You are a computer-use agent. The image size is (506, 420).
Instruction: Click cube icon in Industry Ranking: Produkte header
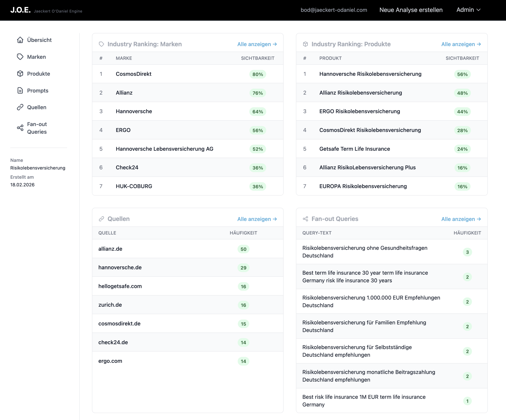pos(305,44)
